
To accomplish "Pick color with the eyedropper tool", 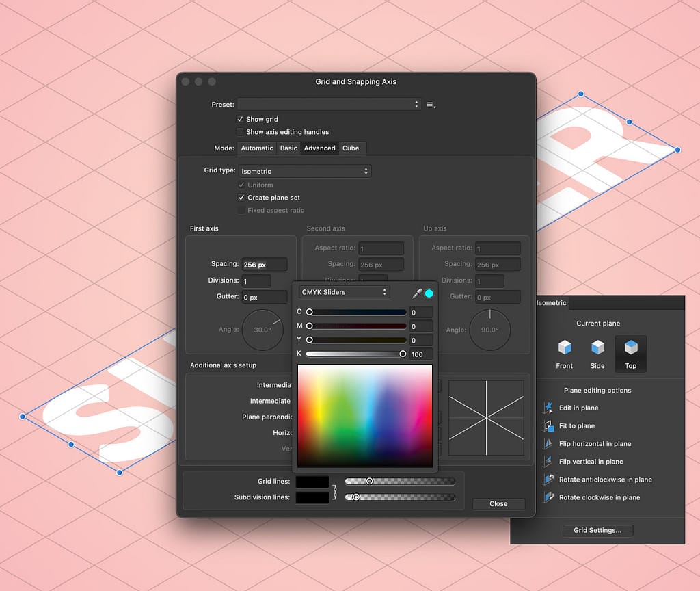I will pos(417,293).
